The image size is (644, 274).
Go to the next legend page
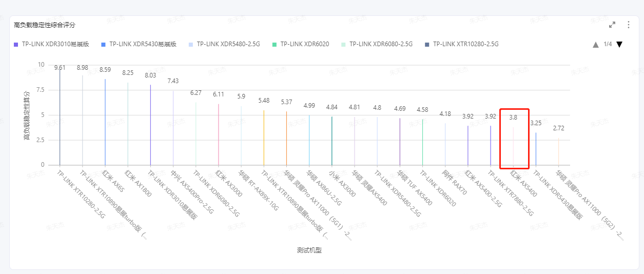619,45
